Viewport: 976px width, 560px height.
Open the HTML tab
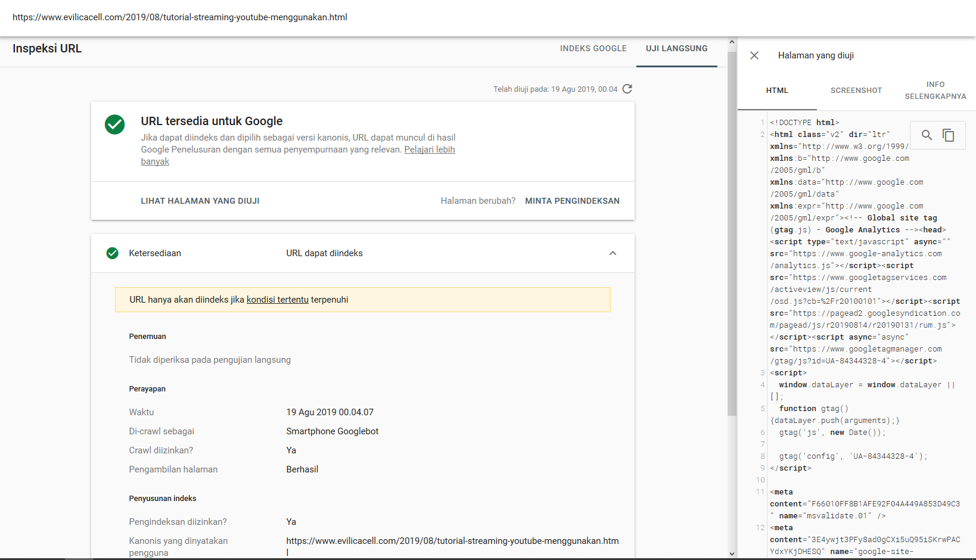(x=777, y=91)
